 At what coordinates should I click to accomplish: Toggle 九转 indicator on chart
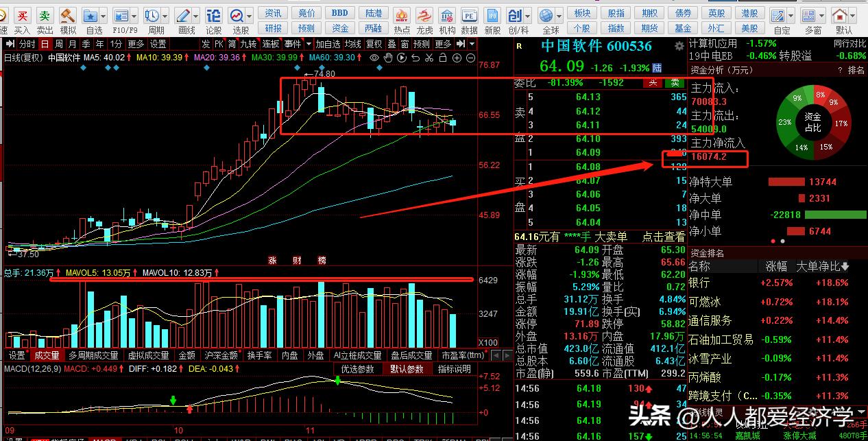[x=249, y=44]
